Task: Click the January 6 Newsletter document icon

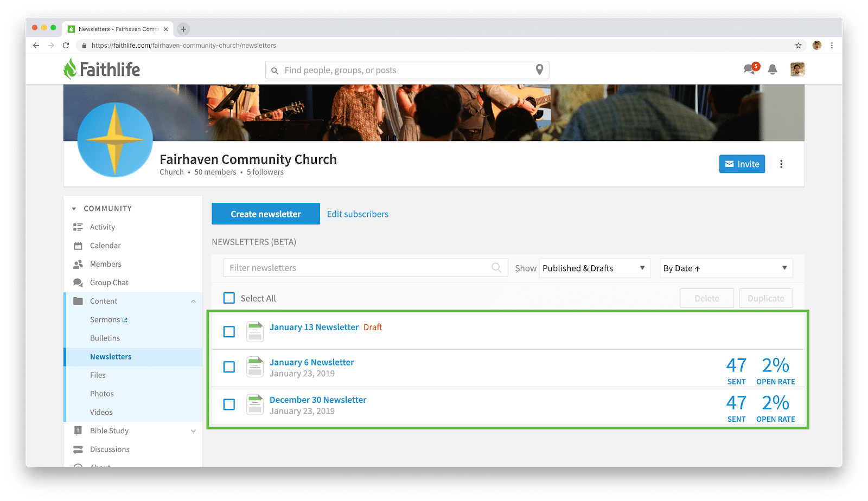Action: [x=255, y=367]
